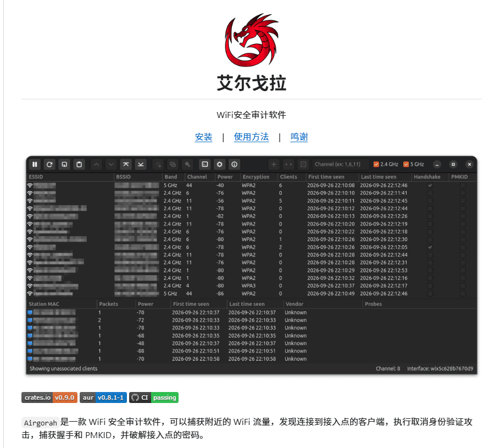The width and height of the screenshot is (489, 448).
Task: Click the clipboard report icon in toolbar
Action: [79, 164]
